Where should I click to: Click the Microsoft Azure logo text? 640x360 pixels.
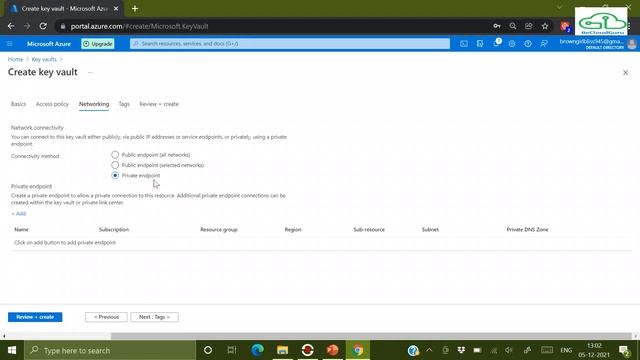(49, 44)
